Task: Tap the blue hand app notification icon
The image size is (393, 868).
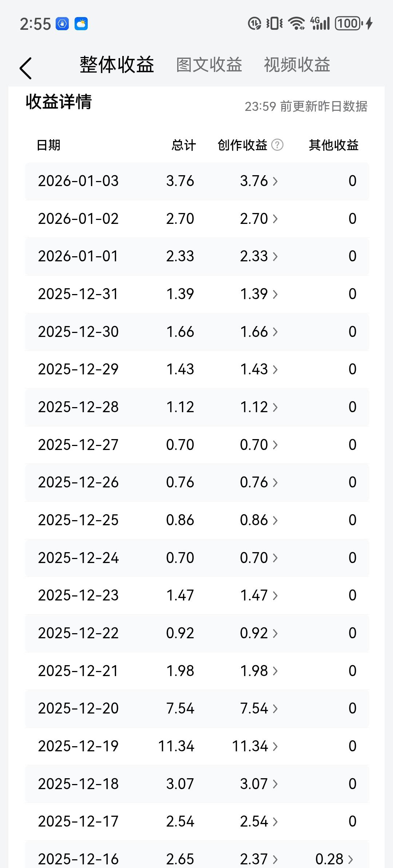Action: click(x=62, y=24)
